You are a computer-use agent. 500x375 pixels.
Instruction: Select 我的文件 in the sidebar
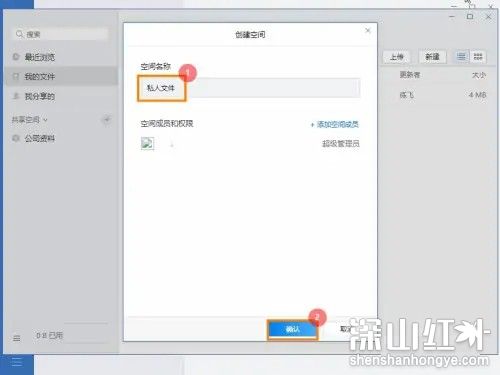coord(61,77)
